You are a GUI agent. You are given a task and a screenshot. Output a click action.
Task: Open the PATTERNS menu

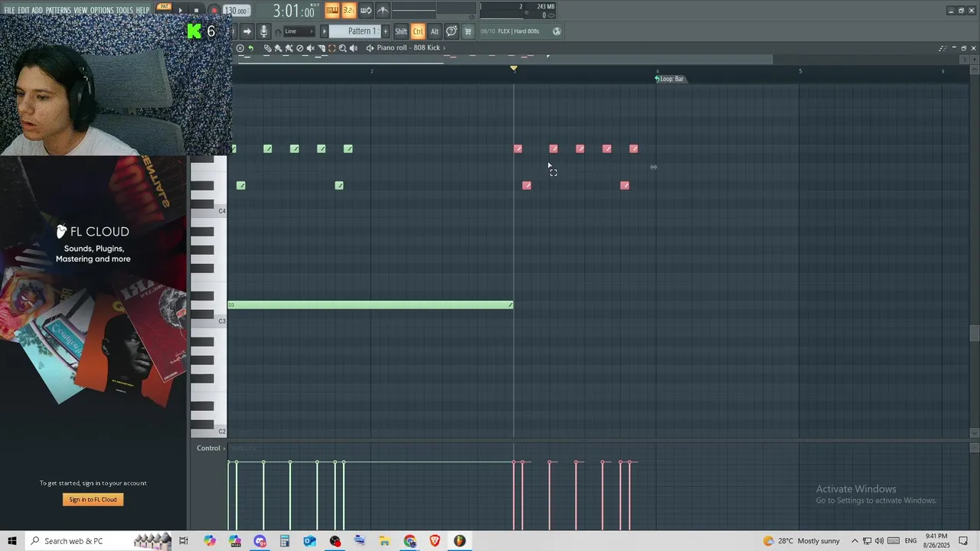58,11
